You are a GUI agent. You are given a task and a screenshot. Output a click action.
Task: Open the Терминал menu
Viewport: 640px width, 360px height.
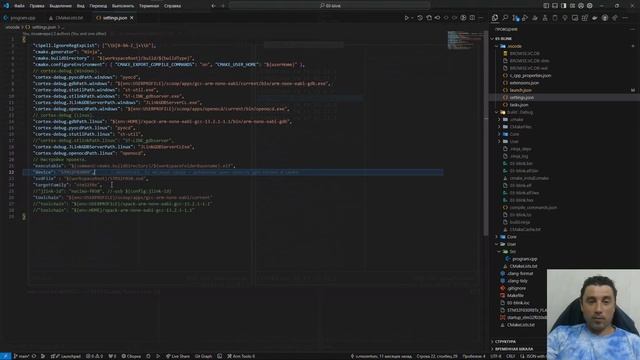pos(149,6)
